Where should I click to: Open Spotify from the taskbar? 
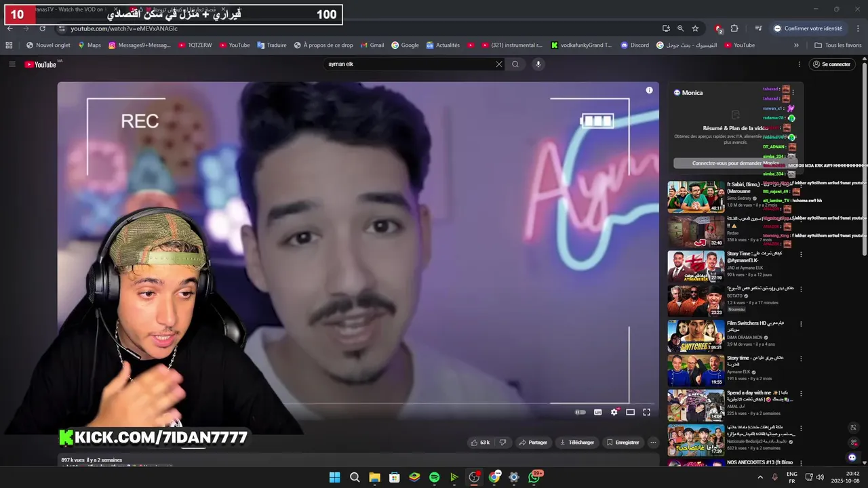click(434, 477)
